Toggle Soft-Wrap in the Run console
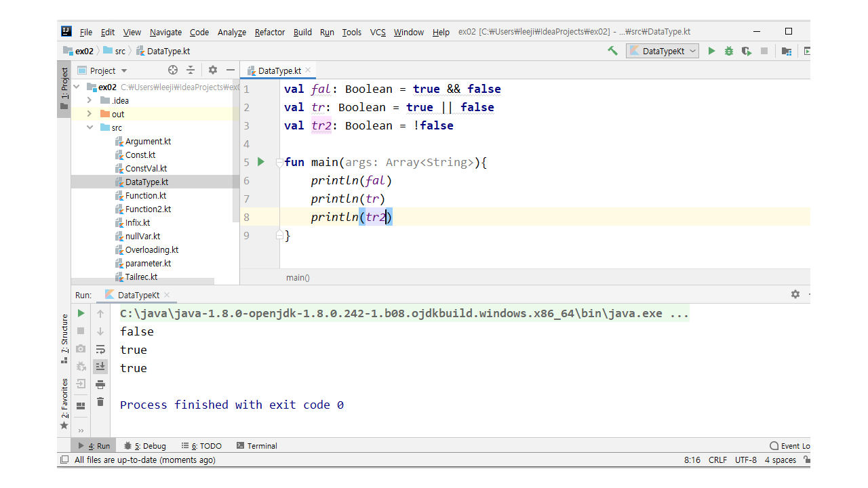 [x=100, y=349]
